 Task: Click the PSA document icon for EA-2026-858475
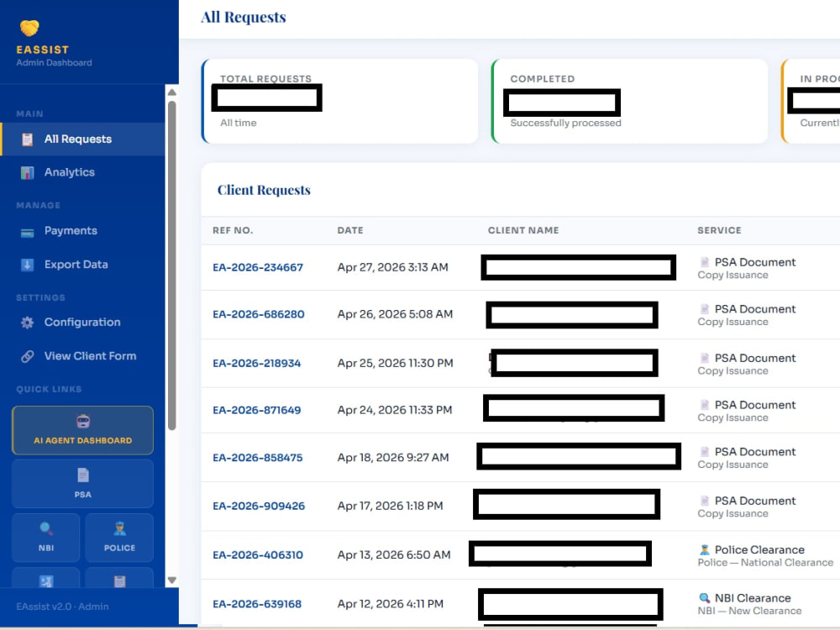(x=705, y=452)
